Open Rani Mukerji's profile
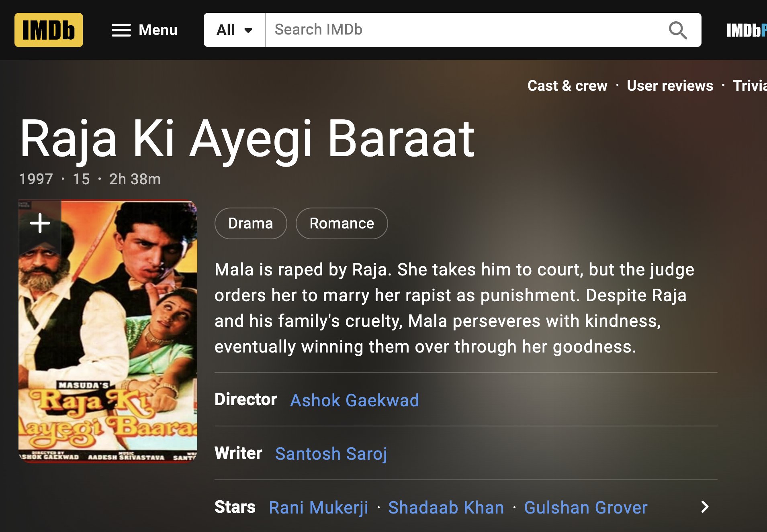 pos(318,508)
